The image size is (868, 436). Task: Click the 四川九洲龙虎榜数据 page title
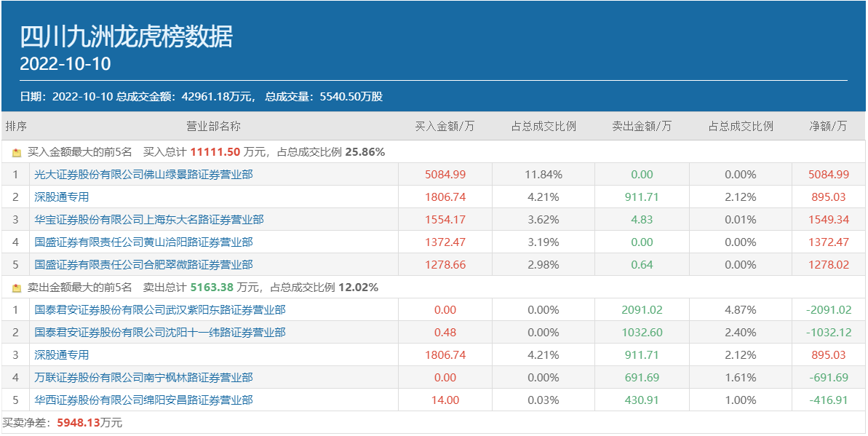(126, 36)
